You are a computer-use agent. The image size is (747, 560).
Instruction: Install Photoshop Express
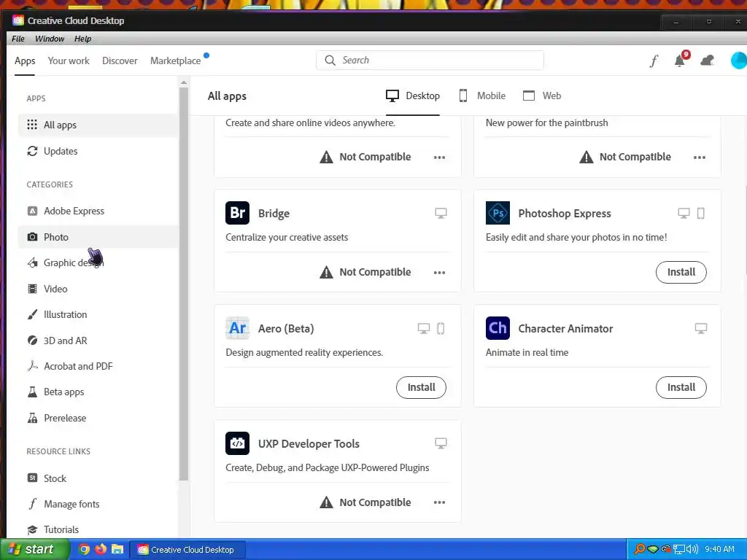[681, 272]
